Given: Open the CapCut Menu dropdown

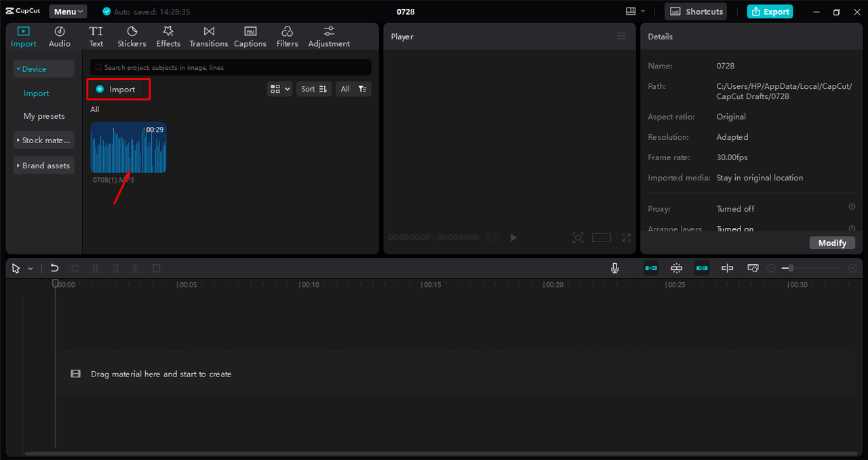Looking at the screenshot, I should tap(68, 12).
